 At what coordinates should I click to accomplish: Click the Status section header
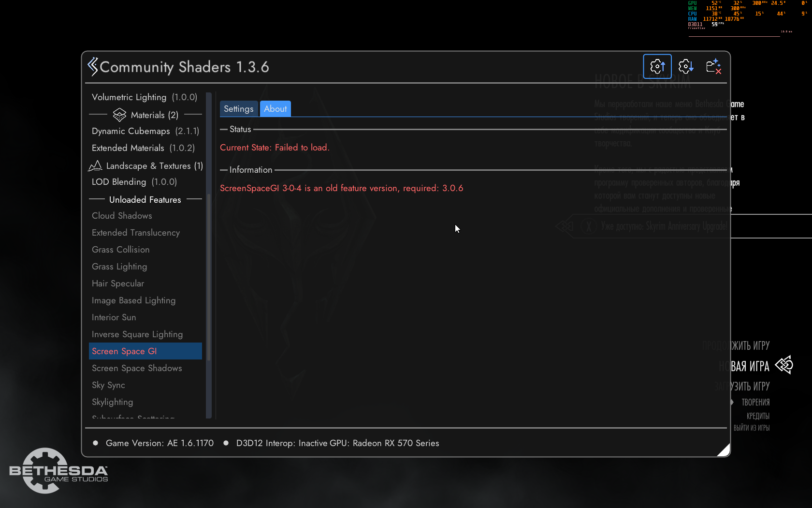tap(240, 129)
